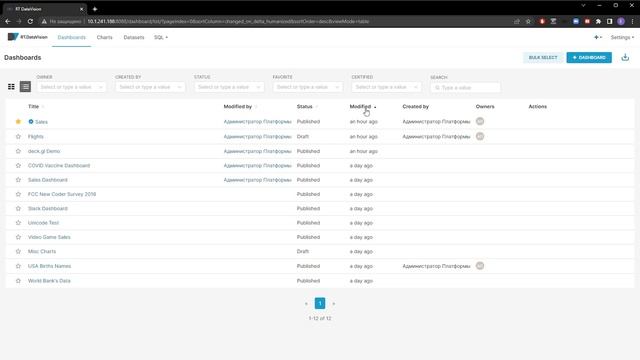Sort by Title column header
640x360 pixels.
(33, 107)
